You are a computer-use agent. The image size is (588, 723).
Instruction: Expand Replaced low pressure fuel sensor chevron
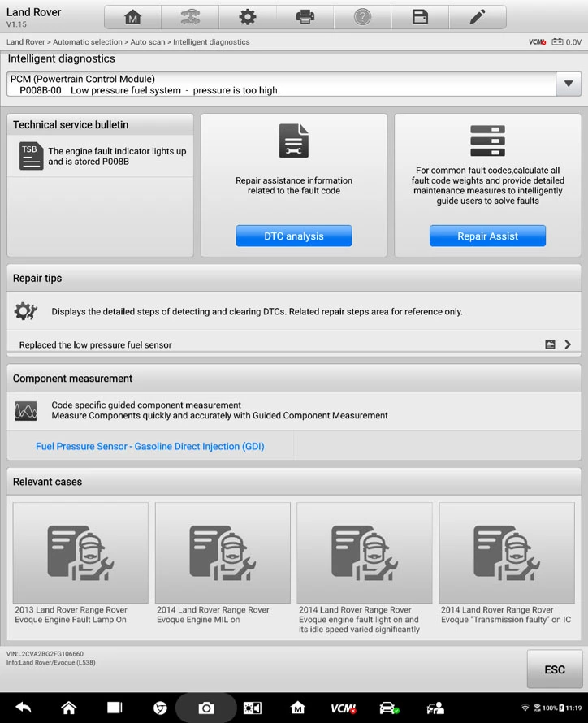click(568, 344)
